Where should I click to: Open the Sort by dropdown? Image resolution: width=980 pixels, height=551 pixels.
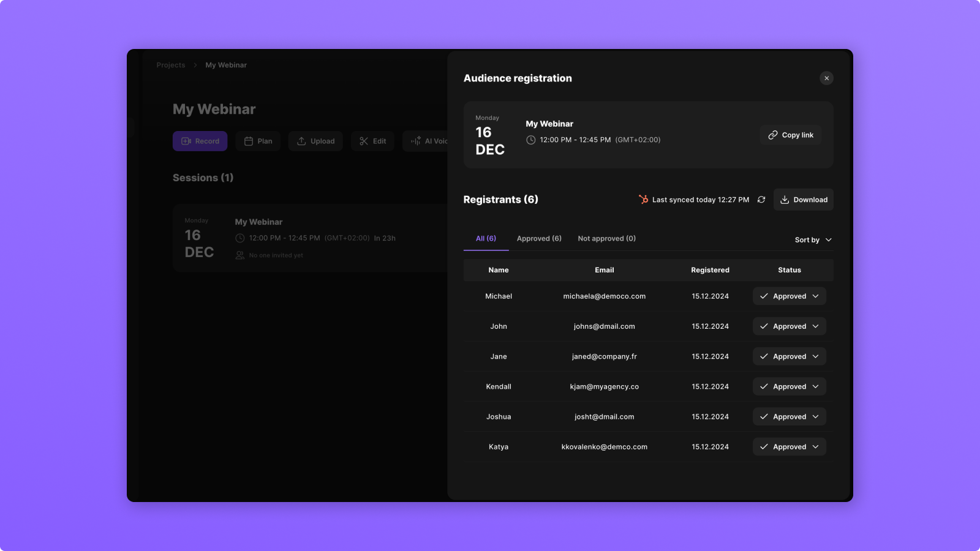(813, 240)
